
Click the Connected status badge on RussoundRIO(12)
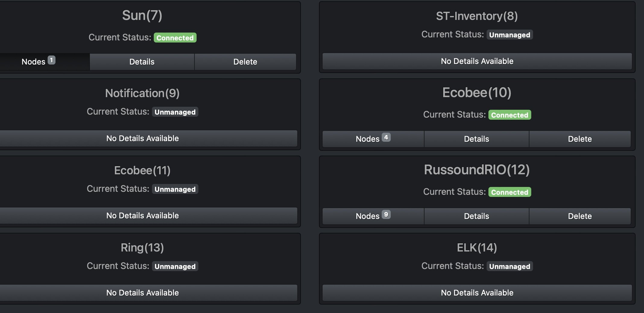pyautogui.click(x=510, y=192)
